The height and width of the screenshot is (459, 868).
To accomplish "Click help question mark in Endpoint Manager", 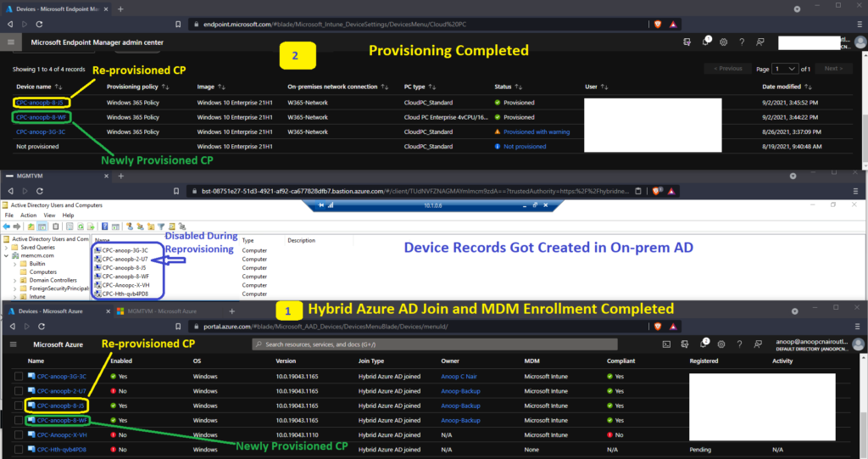I will (742, 42).
